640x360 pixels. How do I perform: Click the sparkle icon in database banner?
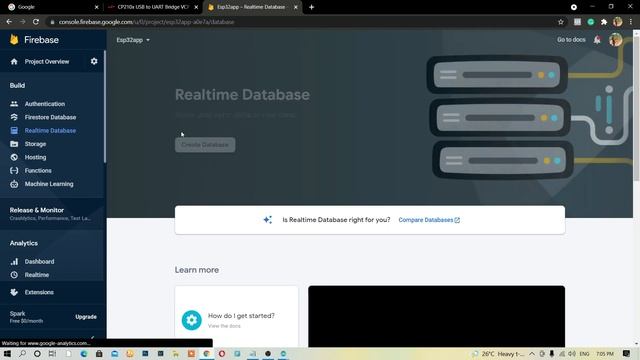pos(268,220)
